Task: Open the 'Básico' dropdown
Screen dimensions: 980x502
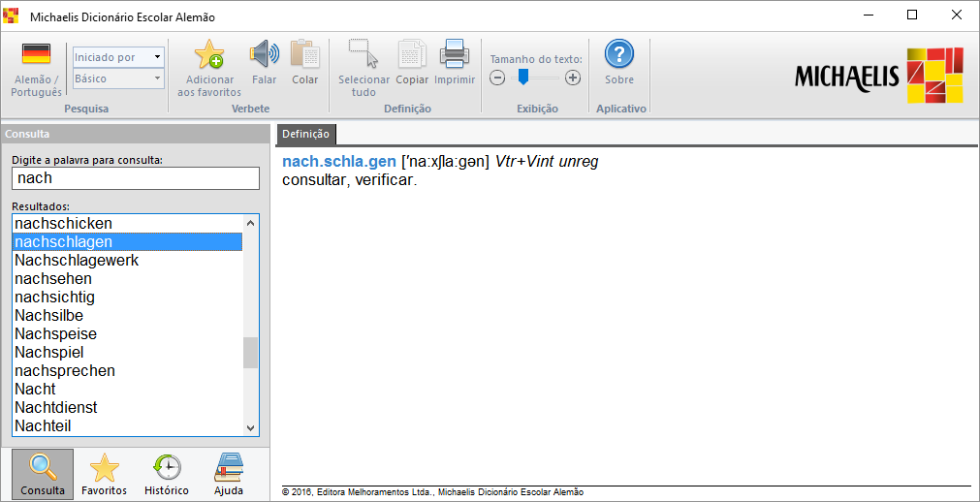Action: click(x=119, y=78)
